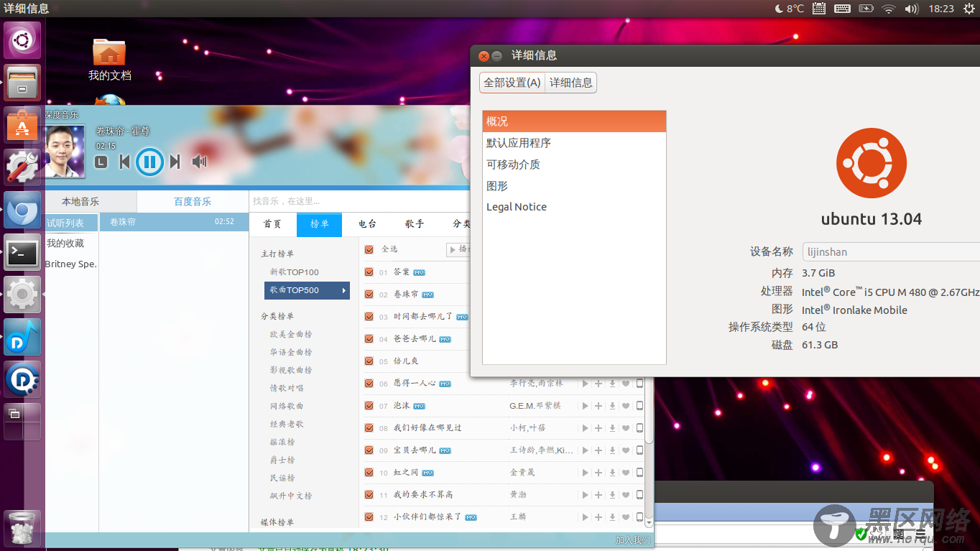Open the 首页 tab
Viewport: 980px width, 551px height.
click(272, 224)
